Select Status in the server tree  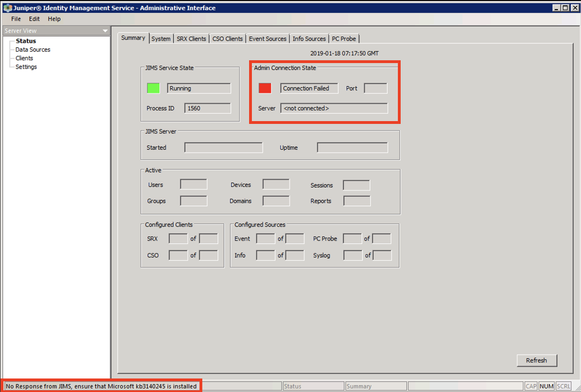25,41
